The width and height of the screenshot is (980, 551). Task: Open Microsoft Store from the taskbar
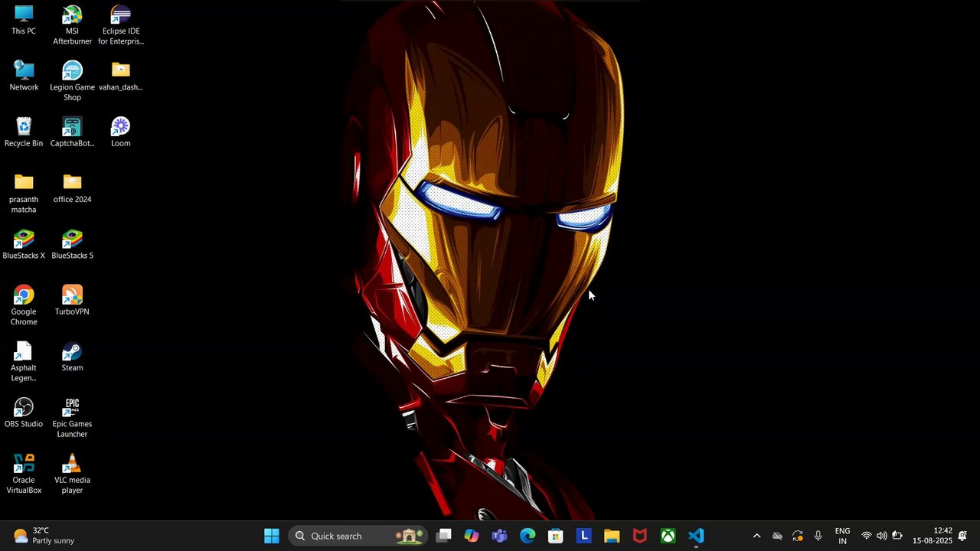click(556, 536)
